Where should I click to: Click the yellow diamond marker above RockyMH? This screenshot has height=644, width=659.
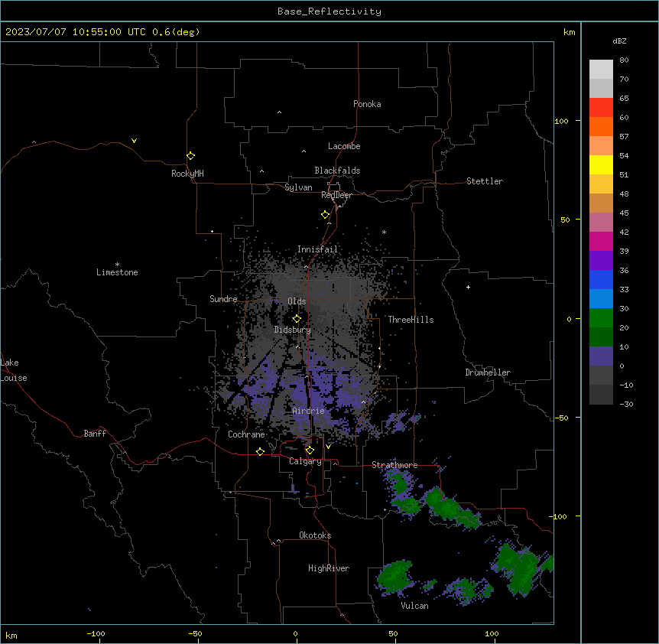[191, 156]
